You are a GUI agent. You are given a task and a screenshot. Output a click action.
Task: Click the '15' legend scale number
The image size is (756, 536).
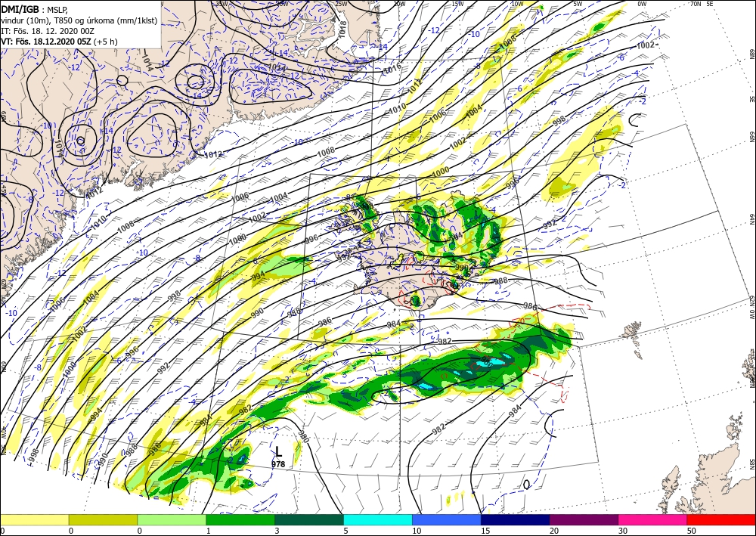[x=485, y=531]
